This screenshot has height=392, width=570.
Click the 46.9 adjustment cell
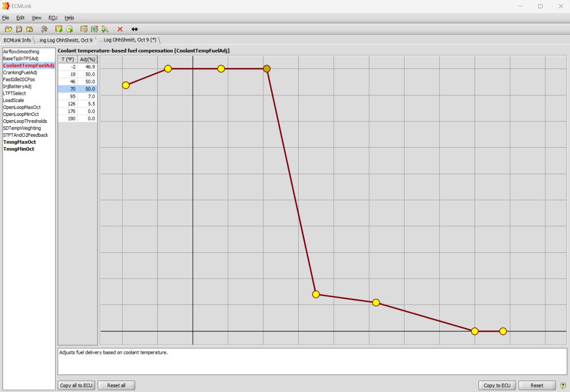point(87,67)
